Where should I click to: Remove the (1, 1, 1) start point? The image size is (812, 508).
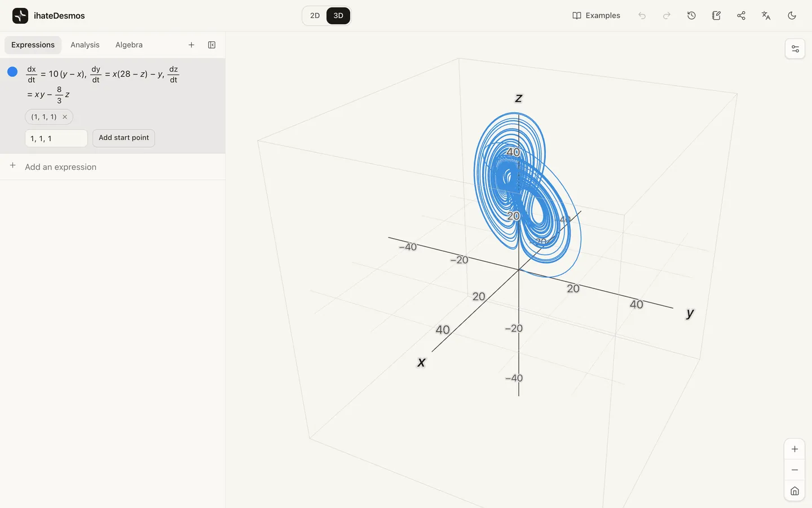[x=65, y=117]
